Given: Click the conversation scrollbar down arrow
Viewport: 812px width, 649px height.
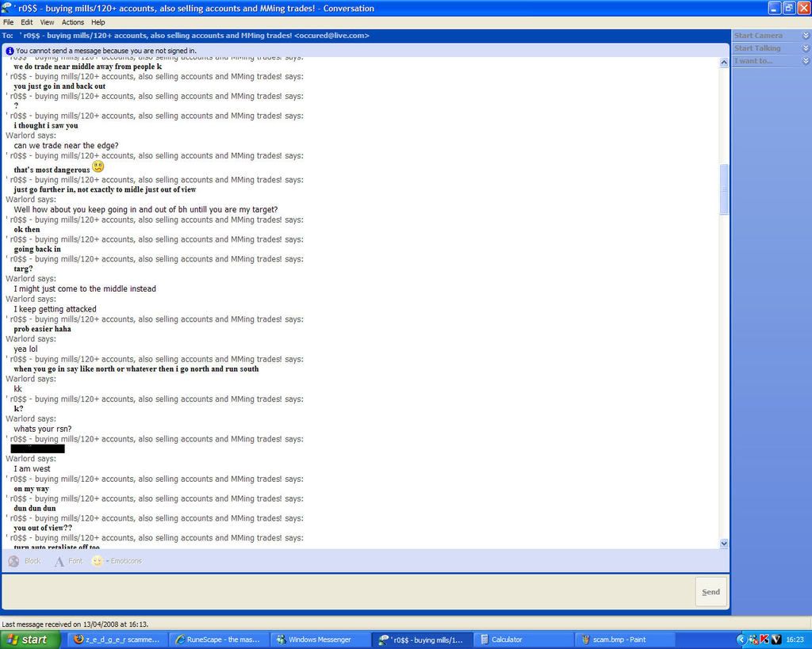Looking at the screenshot, I should pos(724,544).
